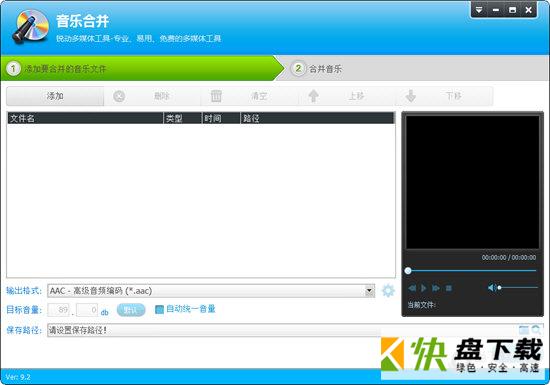Click the 目标音量 label
Screen dimensions: 550x385
pyautogui.click(x=24, y=310)
